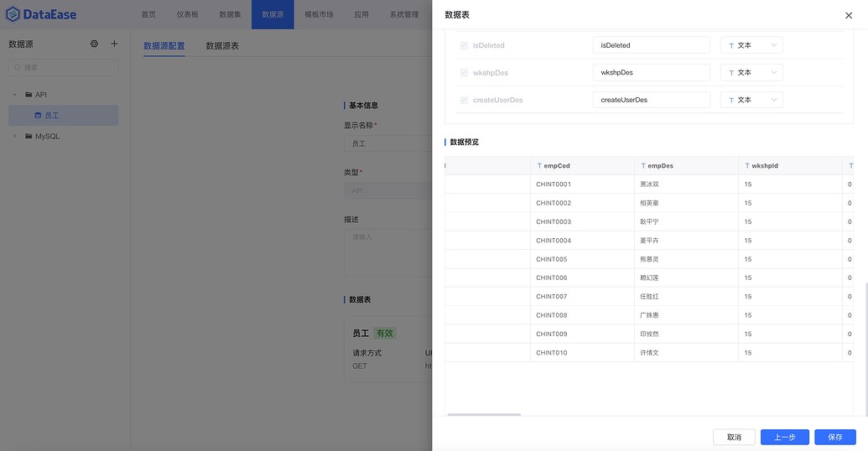Viewport: 868px width, 451px height.
Task: Click the 显示名称 input field
Action: pos(388,143)
